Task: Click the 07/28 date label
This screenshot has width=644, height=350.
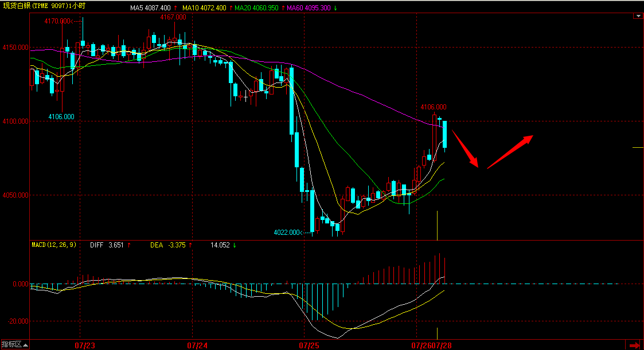Action: coord(442,345)
